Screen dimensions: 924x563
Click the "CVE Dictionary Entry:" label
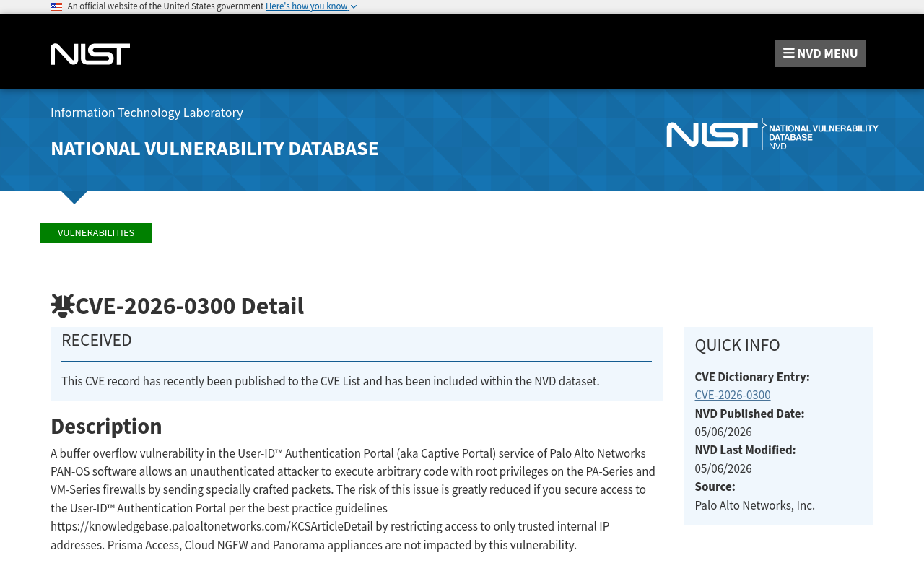tap(752, 377)
